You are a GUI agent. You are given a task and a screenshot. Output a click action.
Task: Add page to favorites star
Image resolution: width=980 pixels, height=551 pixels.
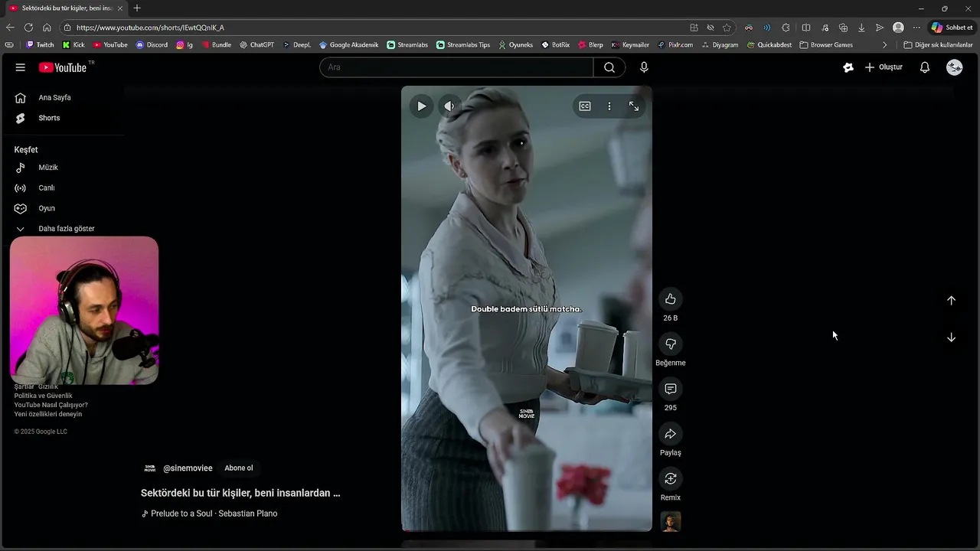point(727,28)
